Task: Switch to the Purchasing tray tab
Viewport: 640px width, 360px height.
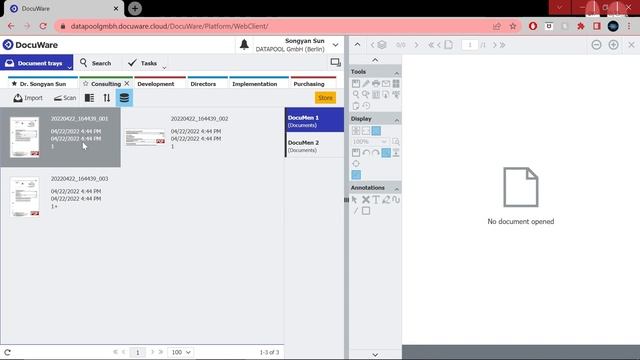Action: coord(313,83)
